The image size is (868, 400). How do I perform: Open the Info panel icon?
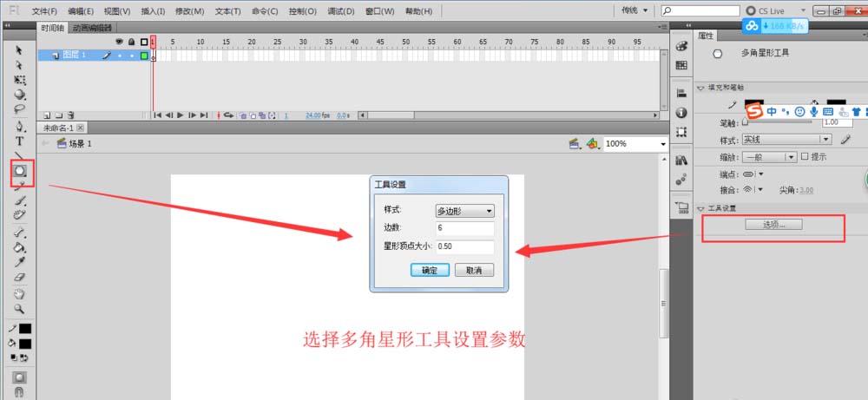click(x=681, y=113)
